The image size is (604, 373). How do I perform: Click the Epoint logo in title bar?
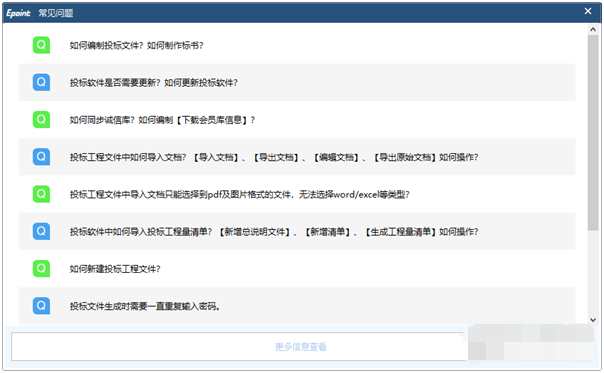pos(18,13)
